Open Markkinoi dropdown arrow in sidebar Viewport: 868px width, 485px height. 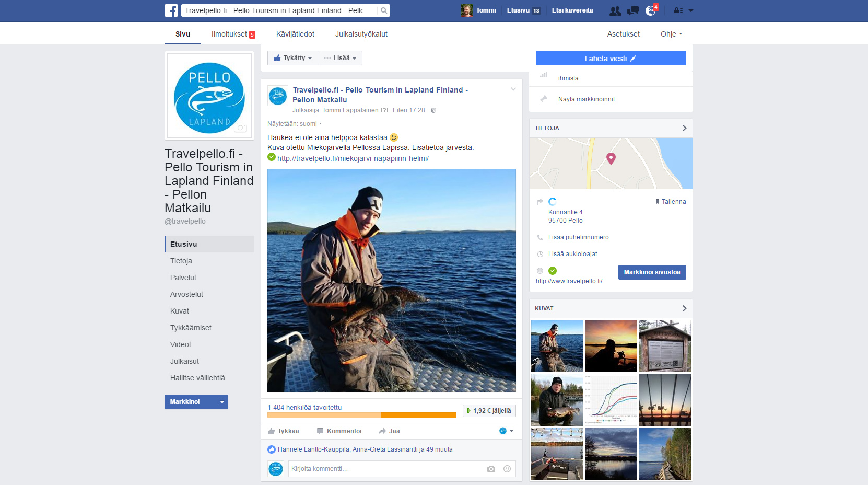(222, 402)
